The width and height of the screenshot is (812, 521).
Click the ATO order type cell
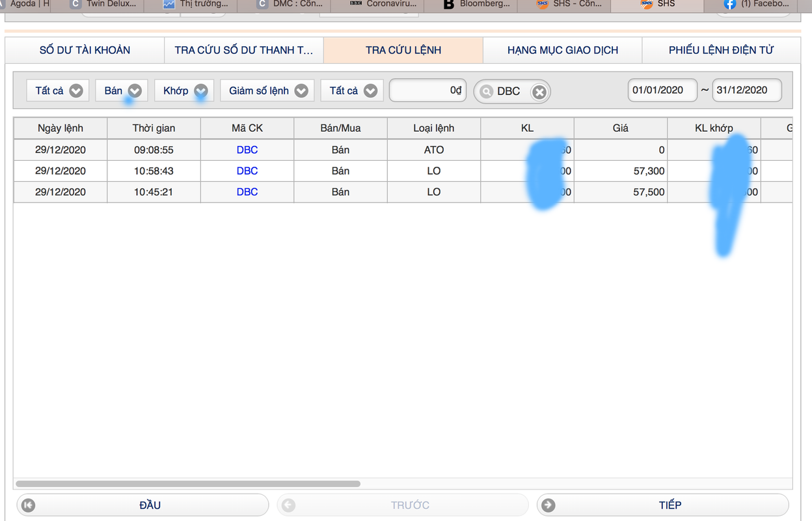(x=434, y=150)
